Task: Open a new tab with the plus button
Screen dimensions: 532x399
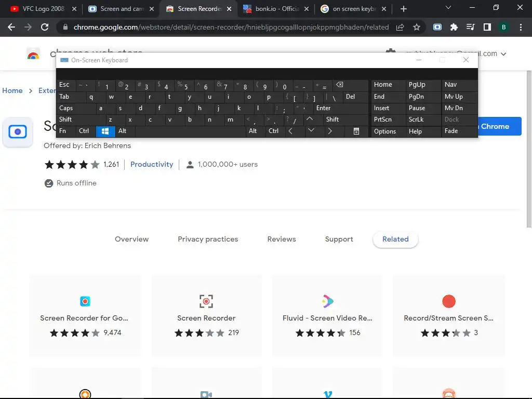Action: (x=403, y=9)
